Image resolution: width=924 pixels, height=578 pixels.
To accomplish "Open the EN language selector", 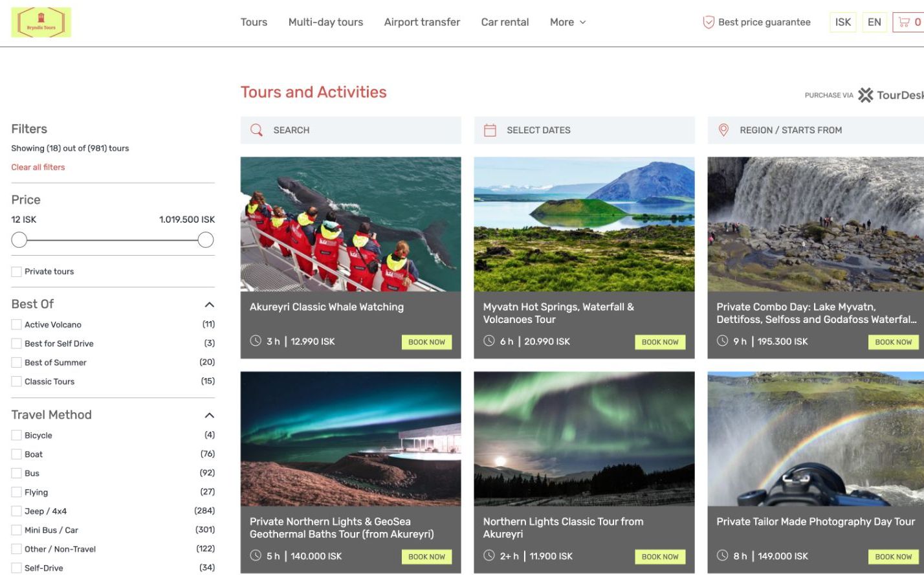I will coord(874,22).
